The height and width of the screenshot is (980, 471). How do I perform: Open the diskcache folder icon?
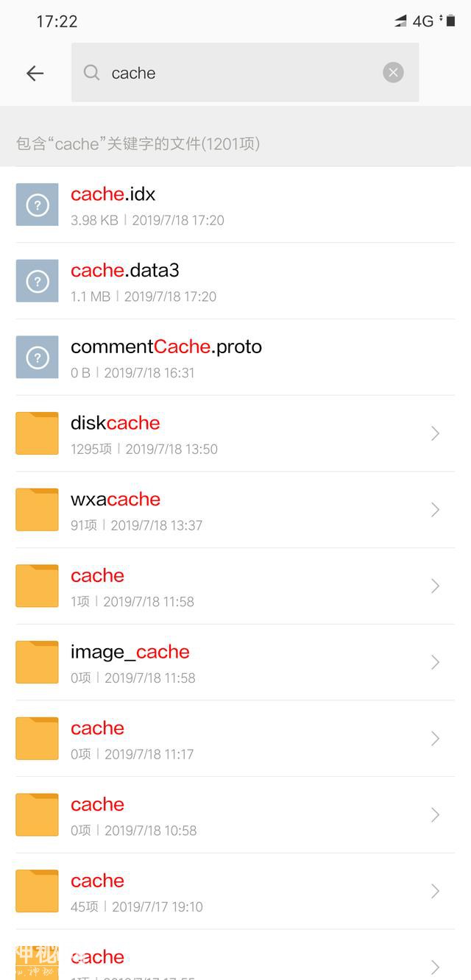(x=37, y=433)
